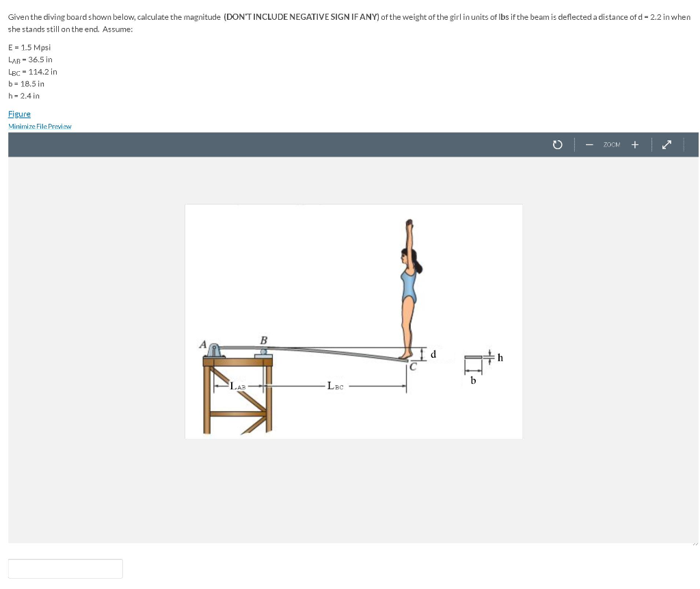Reset the preview orientation with the rotate icon
This screenshot has height=589, width=700.
[558, 144]
